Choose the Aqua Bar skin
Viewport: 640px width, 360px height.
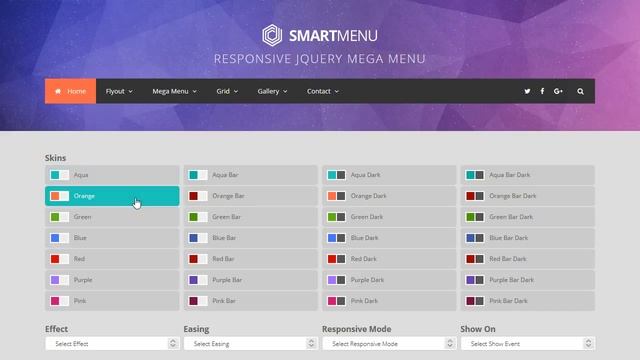[251, 175]
